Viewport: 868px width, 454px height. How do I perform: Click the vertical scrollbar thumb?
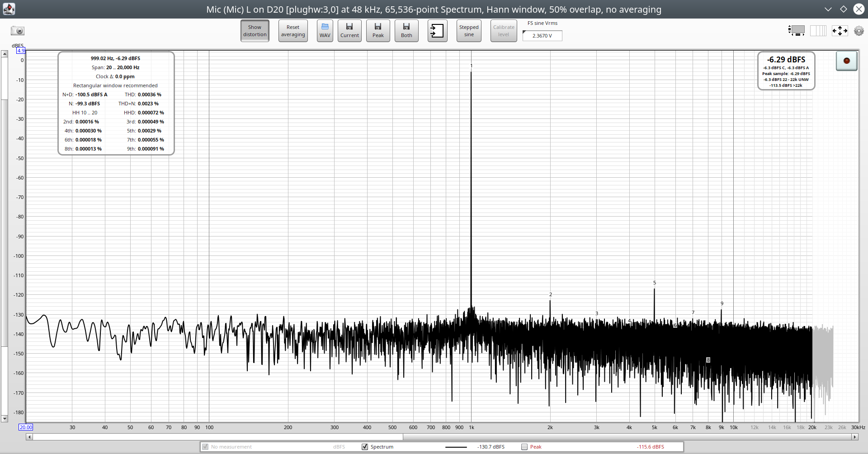click(x=5, y=223)
